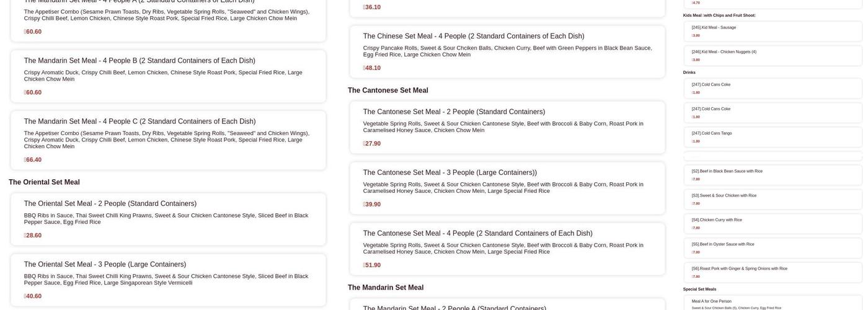This screenshot has height=310, width=868.
Task: Click the £66.40 price on Mandarin meal C
Action: (x=33, y=160)
